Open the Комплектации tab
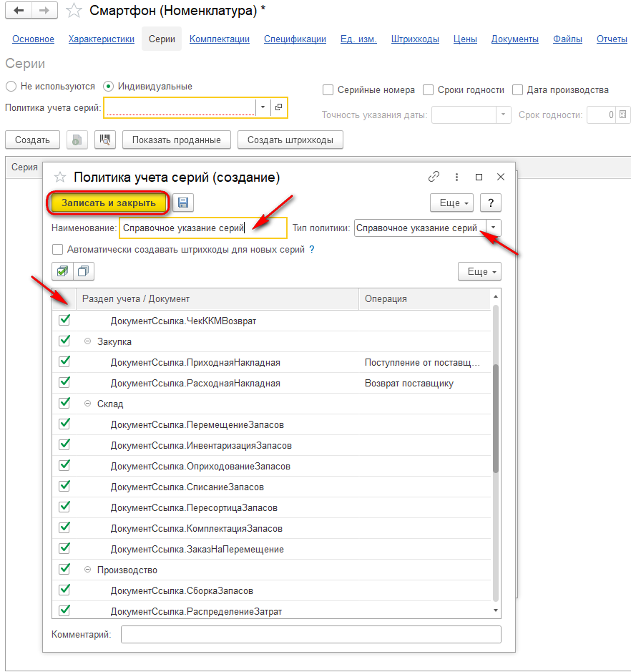 (220, 39)
